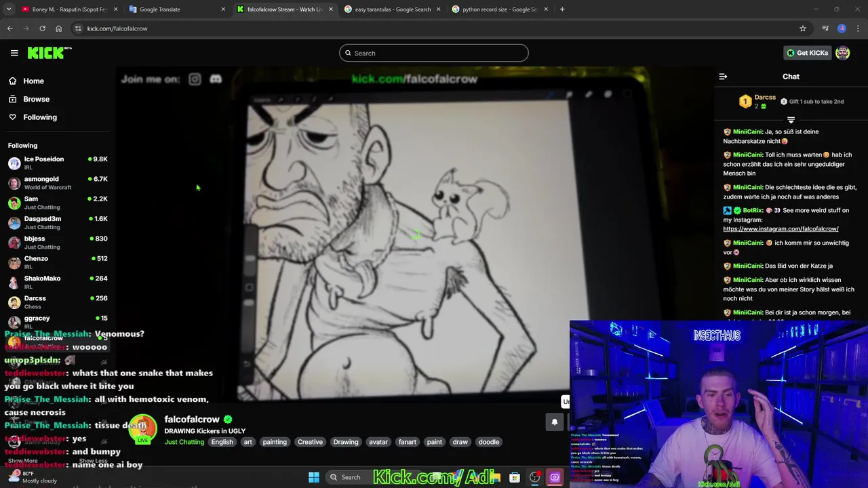Open the tab search dropdown arrow

[8, 9]
